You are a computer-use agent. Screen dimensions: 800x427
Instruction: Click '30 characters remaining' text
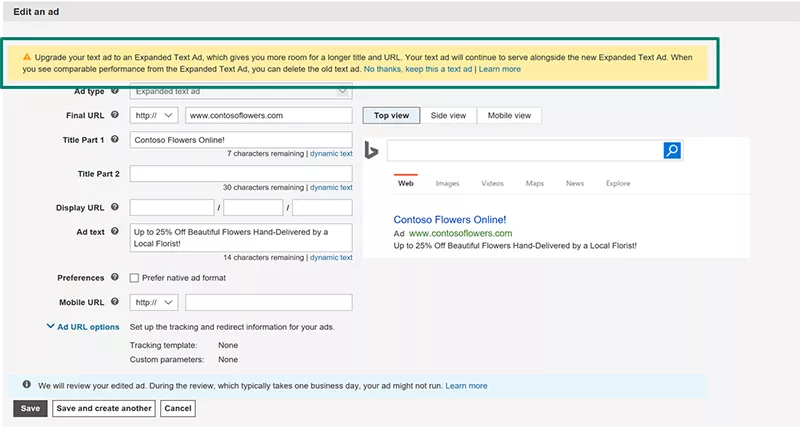[x=263, y=187]
